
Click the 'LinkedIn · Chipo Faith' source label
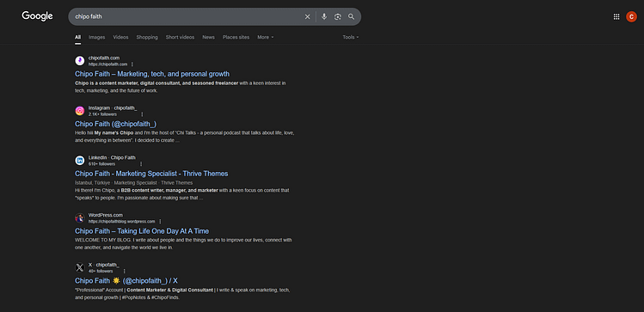pos(112,157)
